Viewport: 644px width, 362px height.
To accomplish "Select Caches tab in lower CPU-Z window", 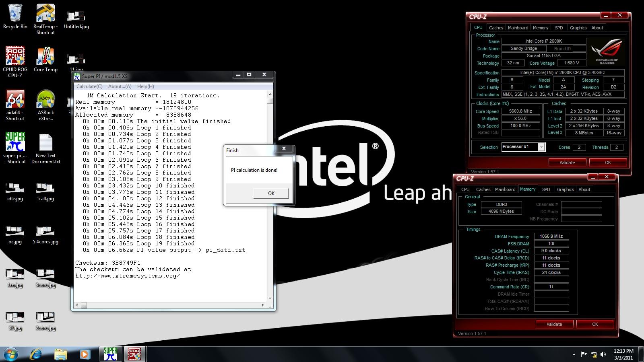I will (483, 189).
